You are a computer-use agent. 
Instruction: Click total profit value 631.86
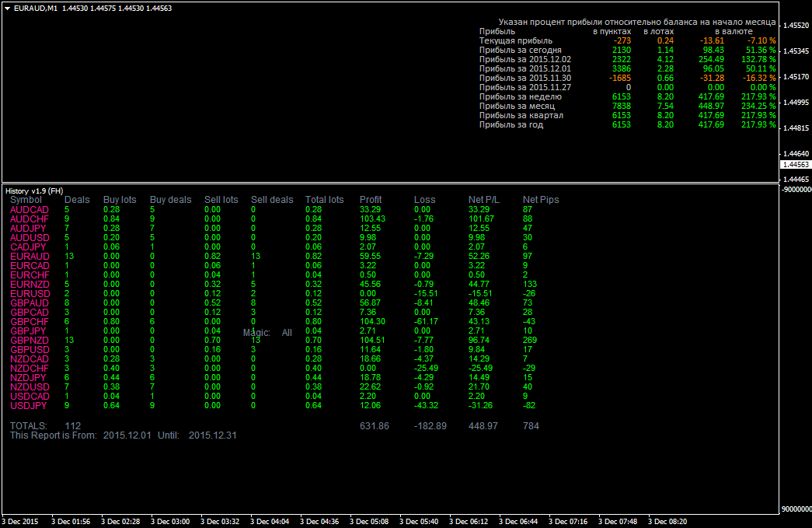(x=375, y=426)
